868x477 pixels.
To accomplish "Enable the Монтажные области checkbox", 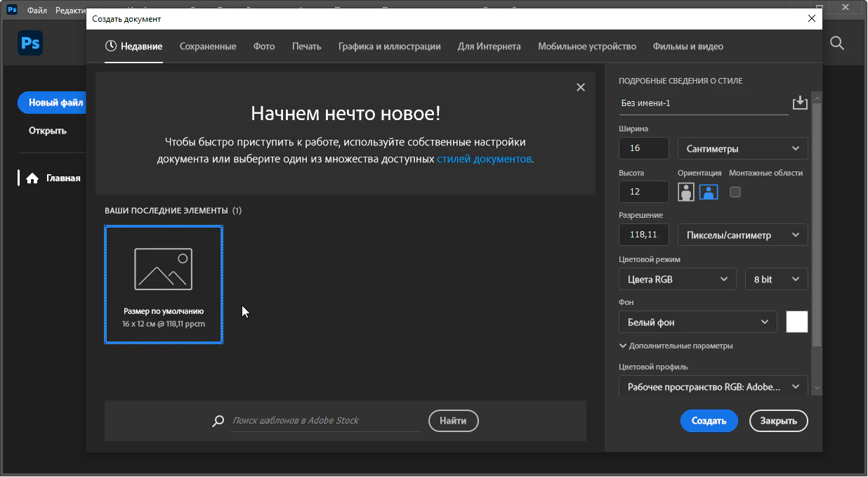I will pyautogui.click(x=735, y=192).
